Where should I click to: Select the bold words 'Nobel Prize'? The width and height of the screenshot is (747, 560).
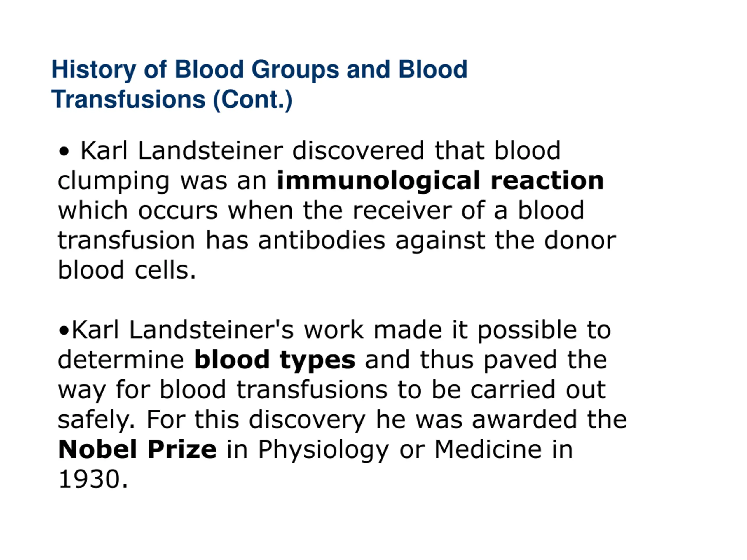point(137,450)
